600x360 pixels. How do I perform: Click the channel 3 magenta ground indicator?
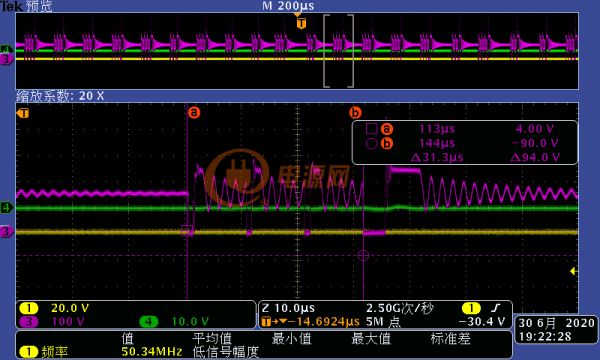(6, 231)
